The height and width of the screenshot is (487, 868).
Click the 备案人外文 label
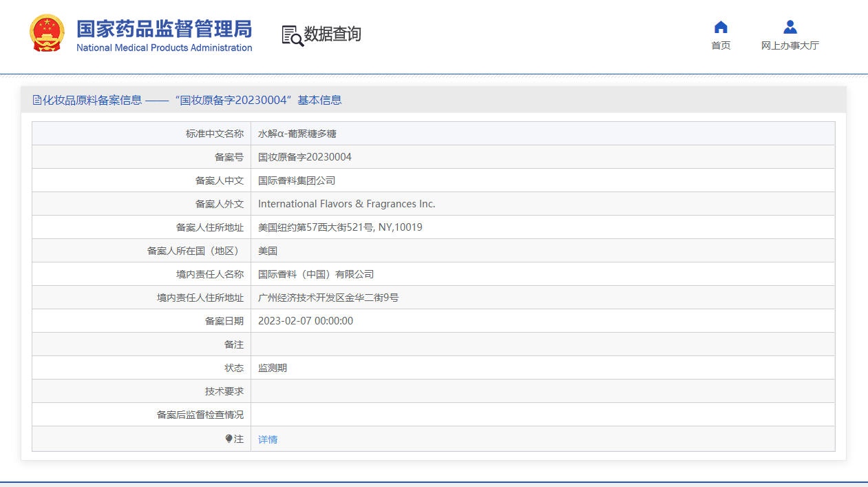[220, 204]
